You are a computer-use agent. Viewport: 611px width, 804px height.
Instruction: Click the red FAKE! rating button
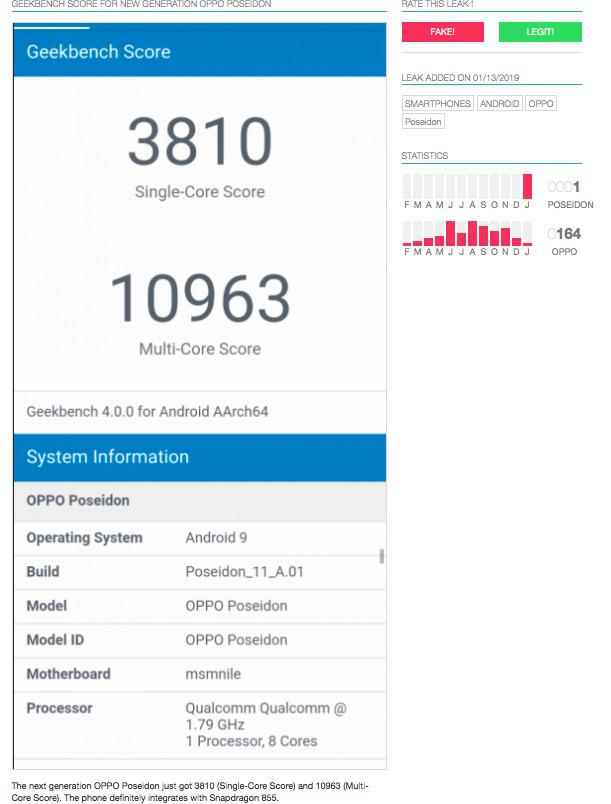click(x=442, y=32)
